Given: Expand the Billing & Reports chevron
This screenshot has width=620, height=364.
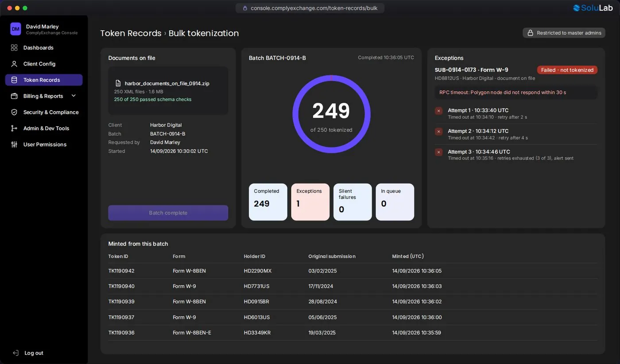Looking at the screenshot, I should click(74, 96).
